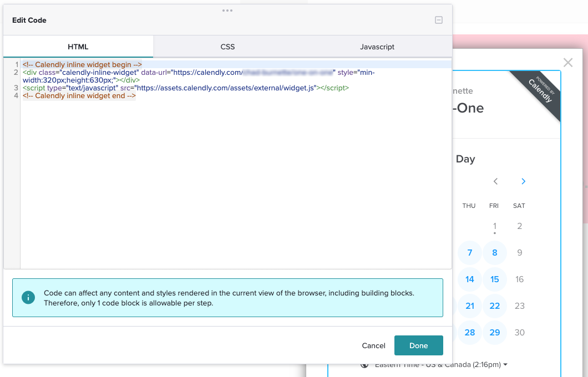Click unavailable date 9 in the calendar
Viewport: 588px width, 377px height.
pyautogui.click(x=519, y=253)
